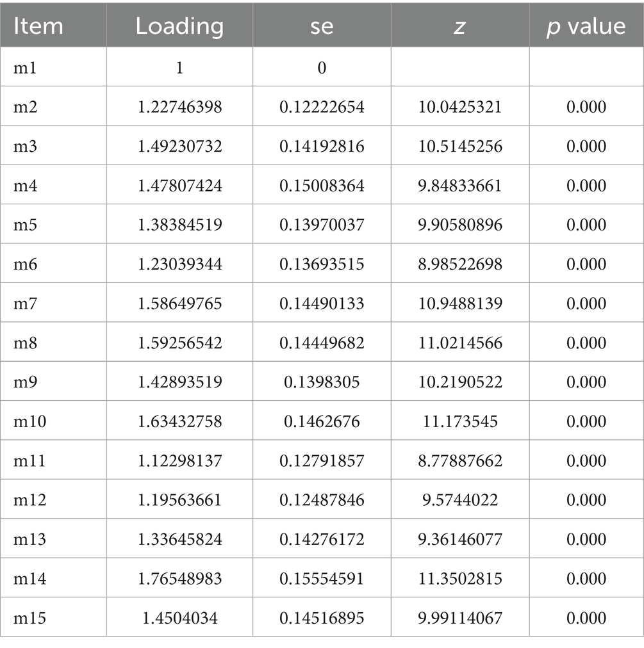644x648 pixels.
Task: Select z value 9.99114067 in m15 row
Action: click(x=460, y=618)
